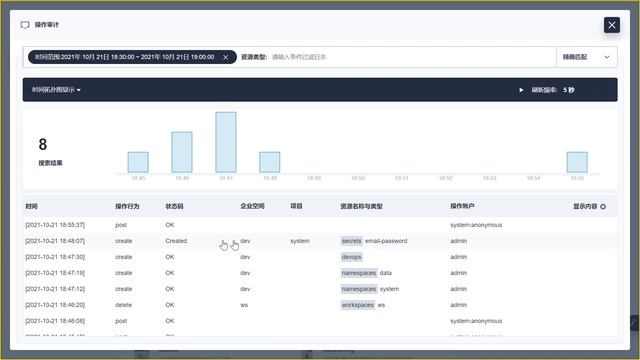The height and width of the screenshot is (360, 640).
Task: Open the 刷新频率 5 秒 selector
Action: 553,90
